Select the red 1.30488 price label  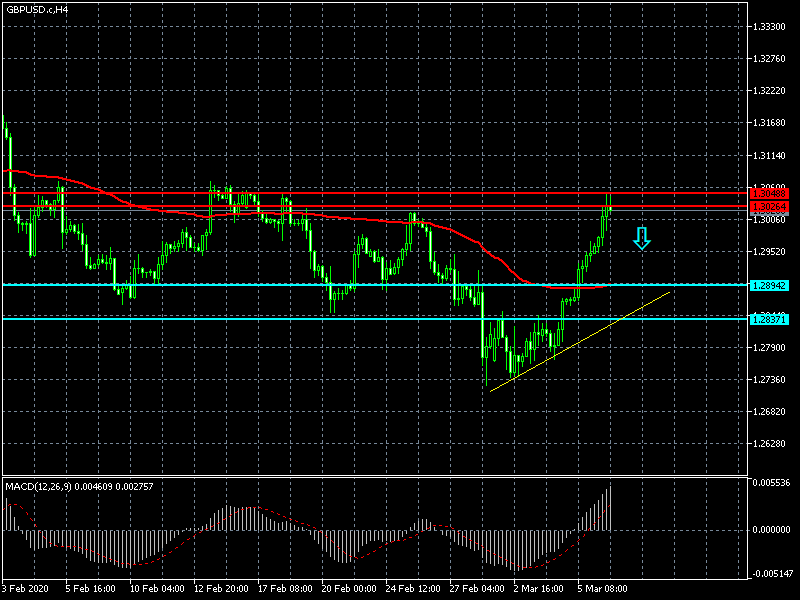pyautogui.click(x=770, y=193)
